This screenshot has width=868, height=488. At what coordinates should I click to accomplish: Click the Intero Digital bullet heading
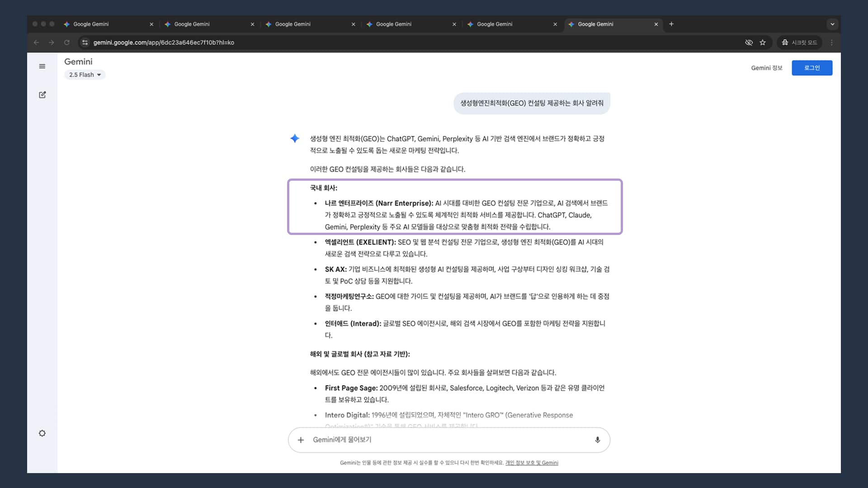(x=347, y=415)
